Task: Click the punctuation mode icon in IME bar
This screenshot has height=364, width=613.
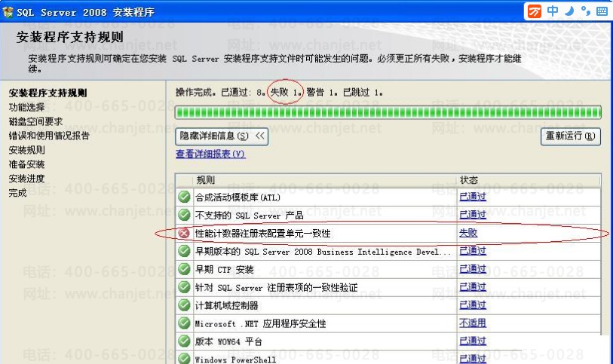Action: (586, 11)
